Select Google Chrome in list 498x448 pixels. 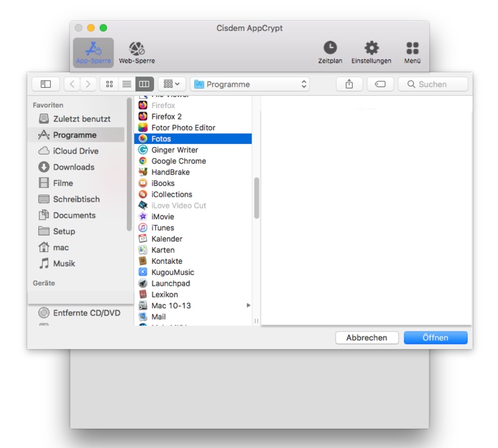pyautogui.click(x=193, y=161)
